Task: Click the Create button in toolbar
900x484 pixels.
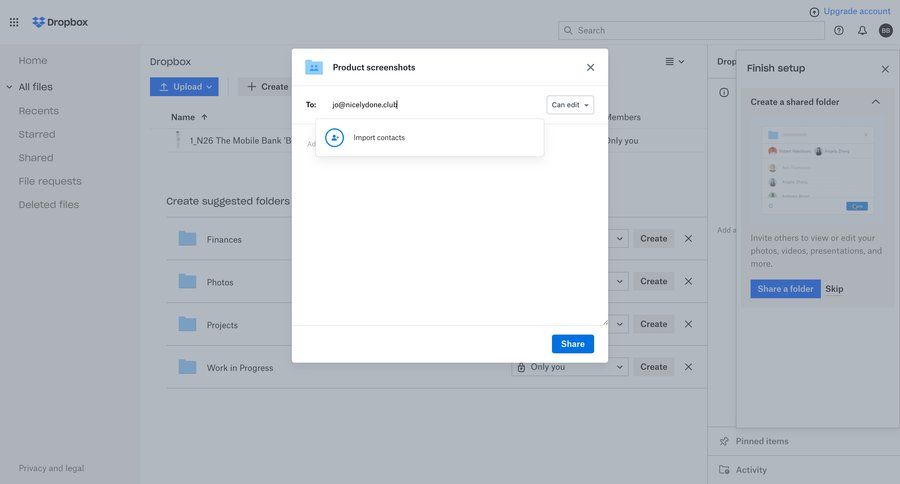Action: click(x=267, y=87)
